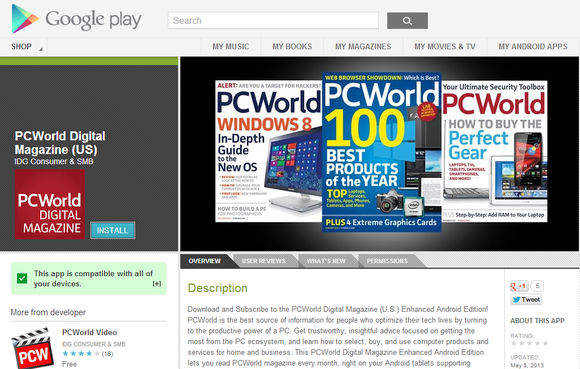Click the INSTALL button

(x=112, y=230)
